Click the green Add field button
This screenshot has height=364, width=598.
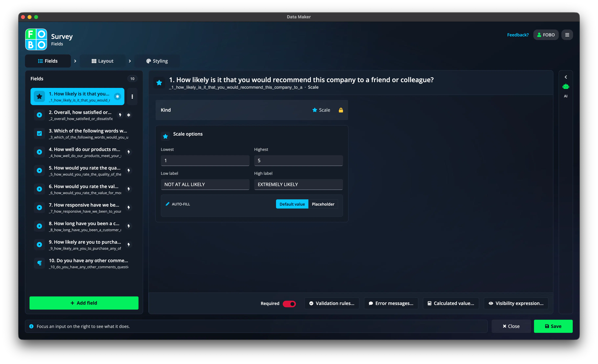click(x=84, y=303)
